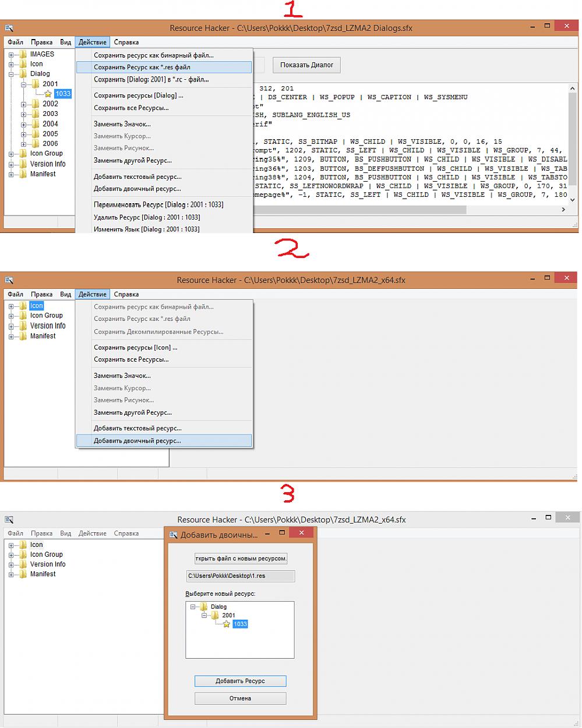Screen dimensions: 582x728
Task: Expand the 2006 node in window 1
Action: tap(24, 144)
